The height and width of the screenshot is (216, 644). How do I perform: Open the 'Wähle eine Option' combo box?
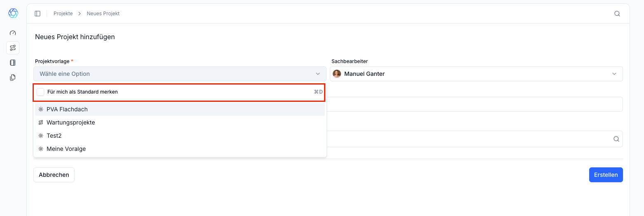pyautogui.click(x=180, y=74)
